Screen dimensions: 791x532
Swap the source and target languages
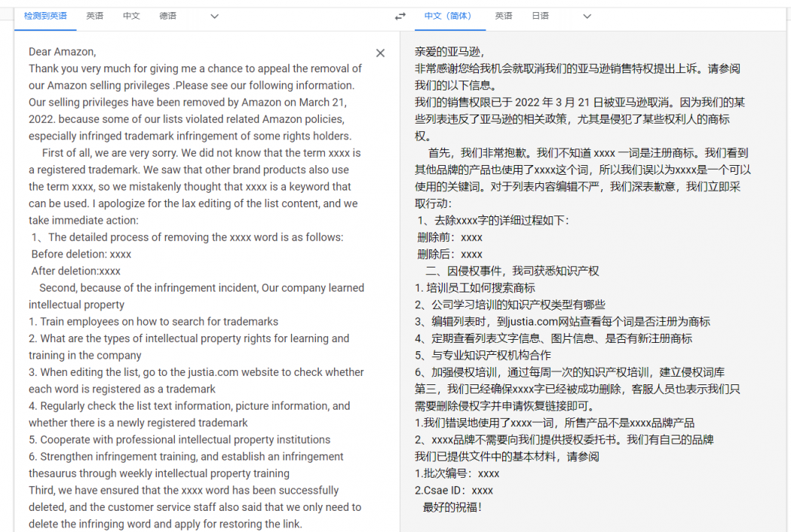tap(400, 16)
